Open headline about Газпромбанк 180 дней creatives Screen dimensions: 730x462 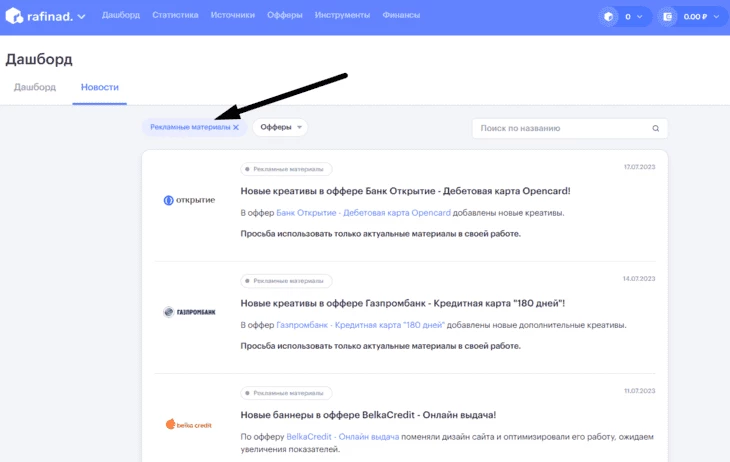403,303
